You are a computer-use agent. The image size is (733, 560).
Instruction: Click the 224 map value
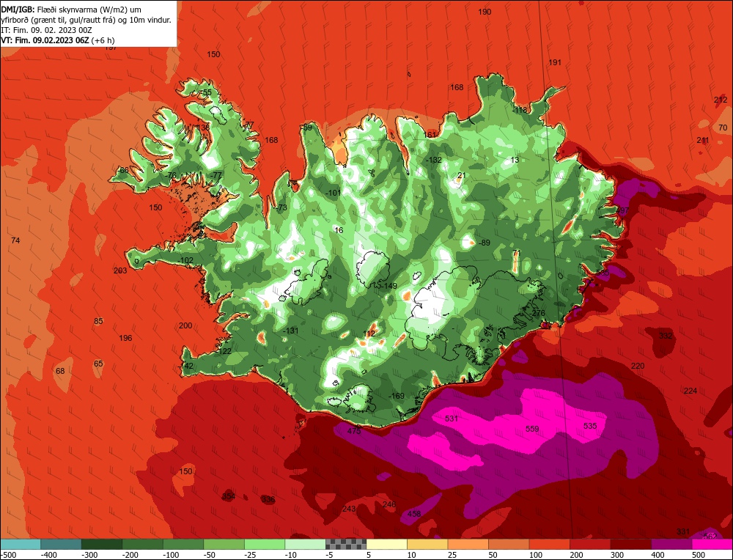(x=690, y=391)
